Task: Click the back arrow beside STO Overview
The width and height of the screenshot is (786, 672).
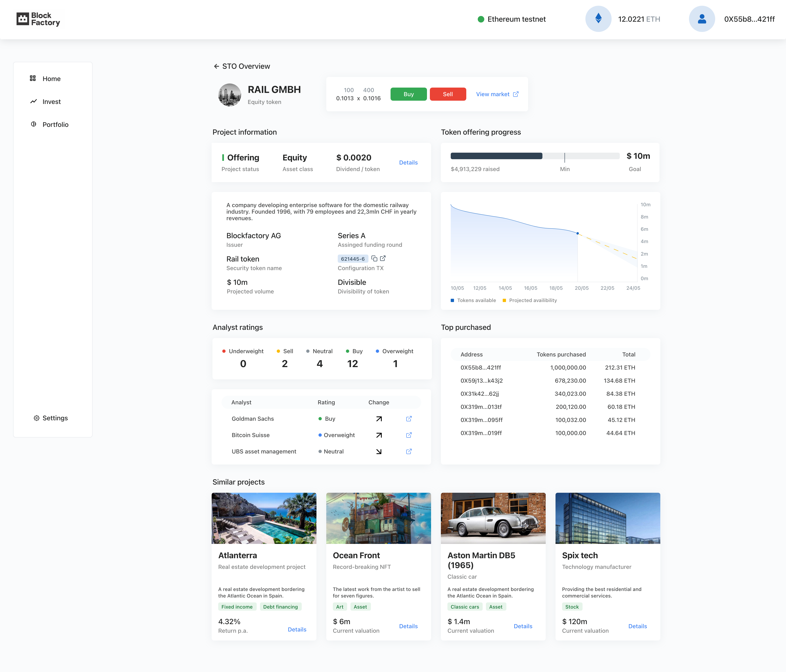Action: (x=216, y=66)
